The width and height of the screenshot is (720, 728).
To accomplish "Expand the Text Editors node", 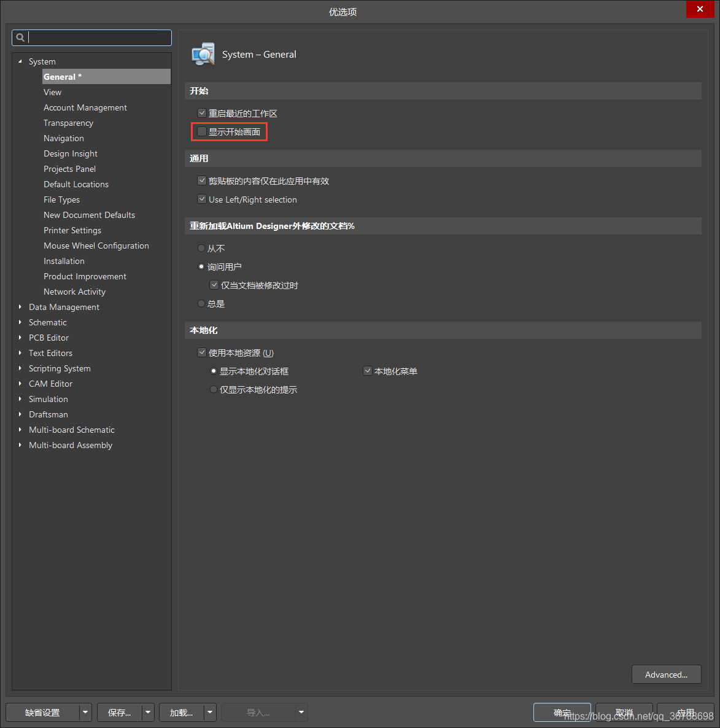I will (20, 353).
